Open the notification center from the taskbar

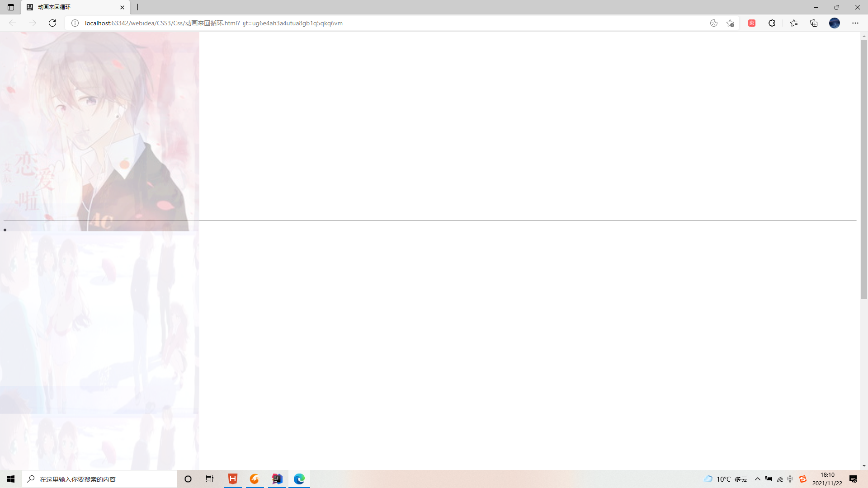coord(854,479)
